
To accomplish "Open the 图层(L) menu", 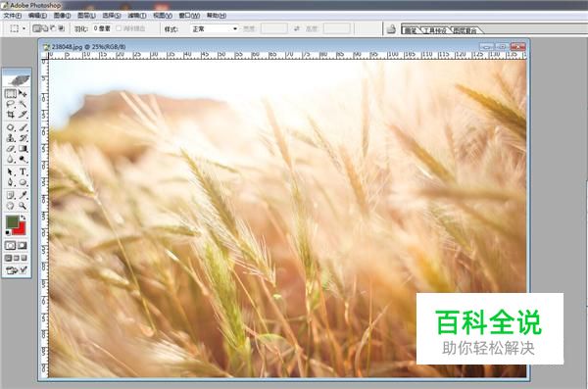I will click(x=86, y=16).
